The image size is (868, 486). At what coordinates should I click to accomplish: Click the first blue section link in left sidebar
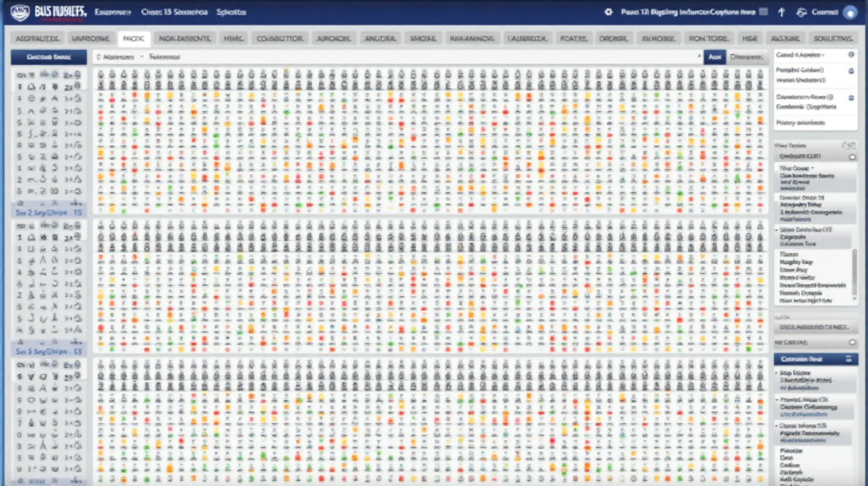48,213
